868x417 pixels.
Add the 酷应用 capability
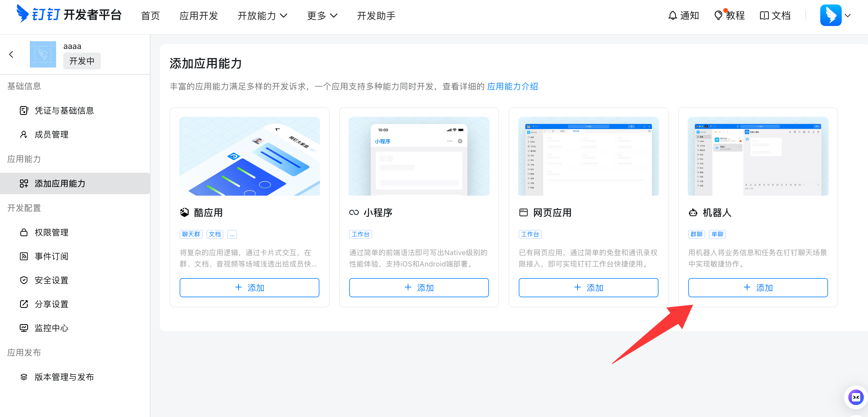pyautogui.click(x=249, y=288)
